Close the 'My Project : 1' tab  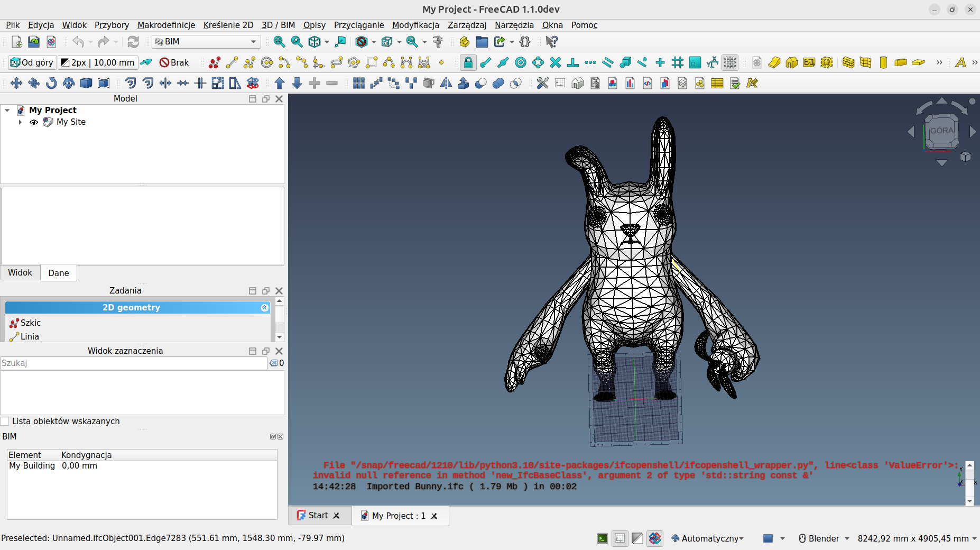click(x=434, y=516)
